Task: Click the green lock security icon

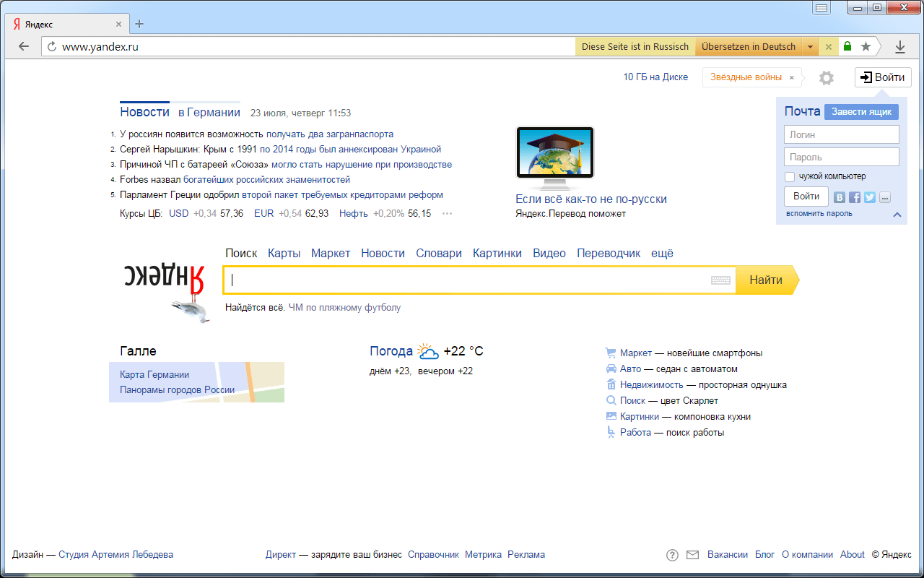Action: (x=847, y=47)
